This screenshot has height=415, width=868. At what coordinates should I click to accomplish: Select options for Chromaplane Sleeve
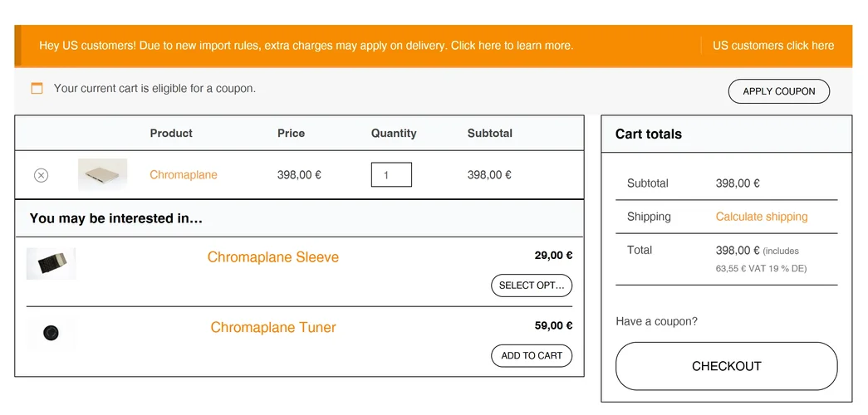[532, 286]
